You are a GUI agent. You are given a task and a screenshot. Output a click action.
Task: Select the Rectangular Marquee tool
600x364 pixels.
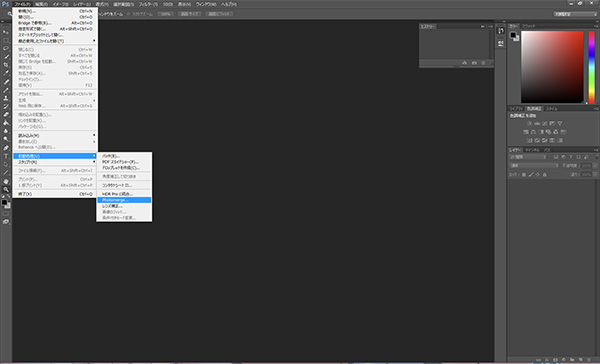6,40
